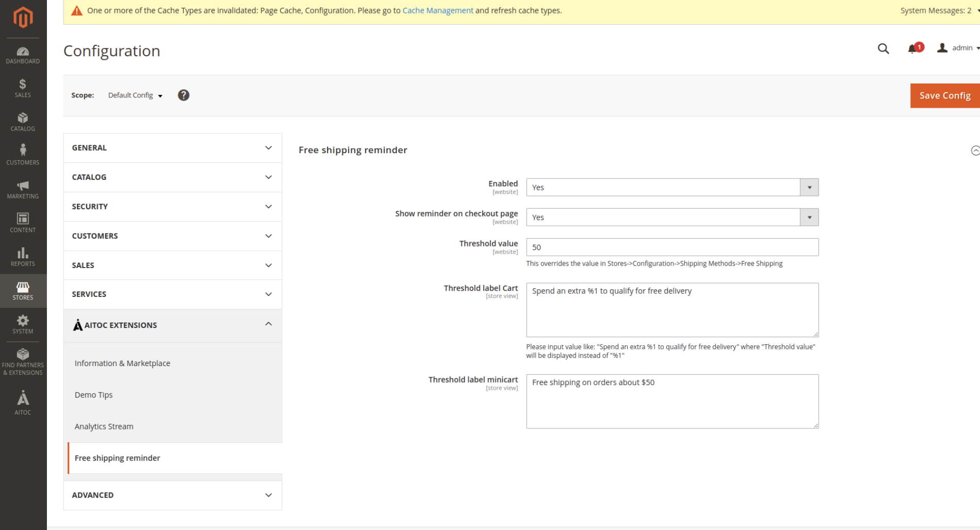Open the Reports bar chart icon menu
The height and width of the screenshot is (530, 980).
23,257
